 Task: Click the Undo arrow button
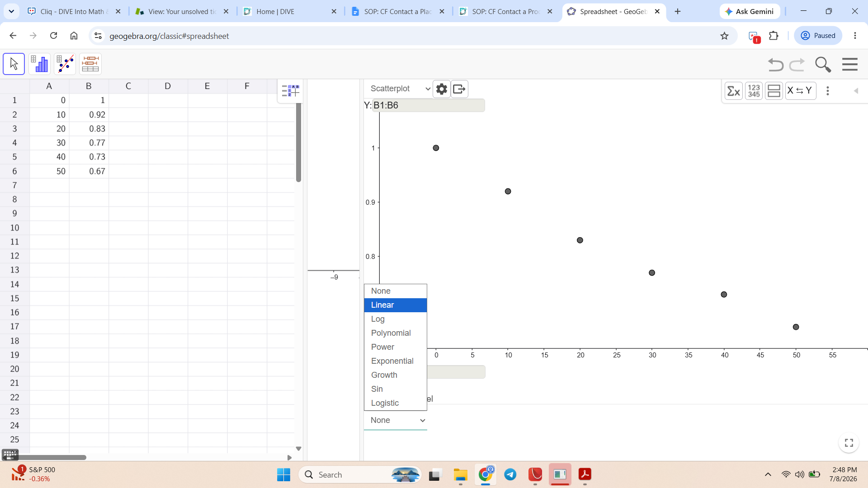[x=775, y=65]
